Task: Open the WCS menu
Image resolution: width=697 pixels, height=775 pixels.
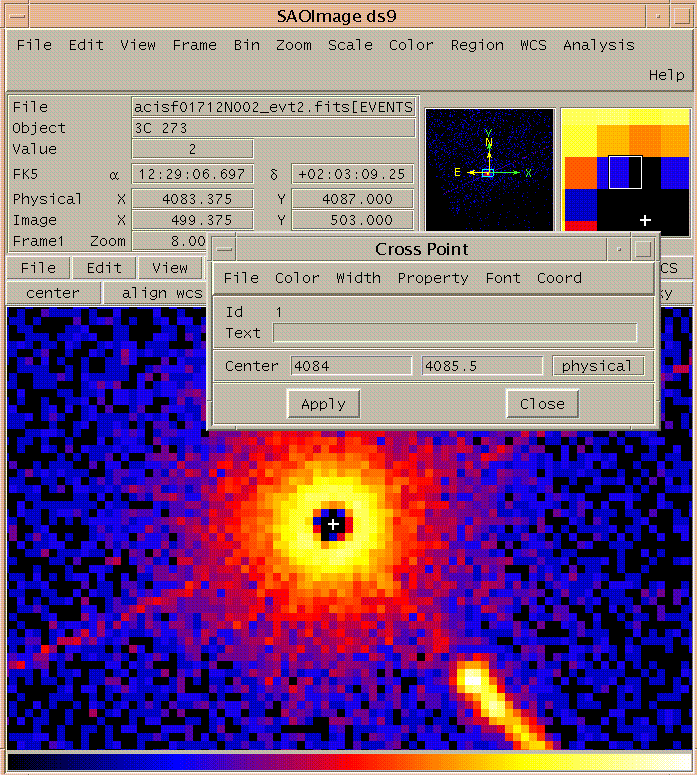Action: pyautogui.click(x=533, y=45)
